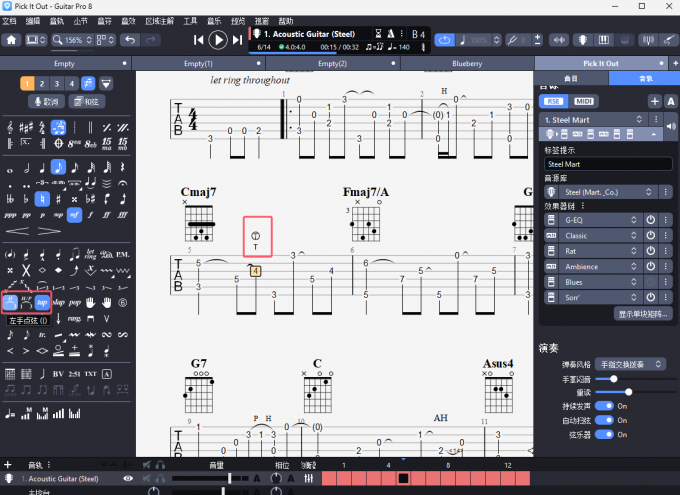Select the tap technique icon
Image resolution: width=680 pixels, height=495 pixels.
click(42, 301)
